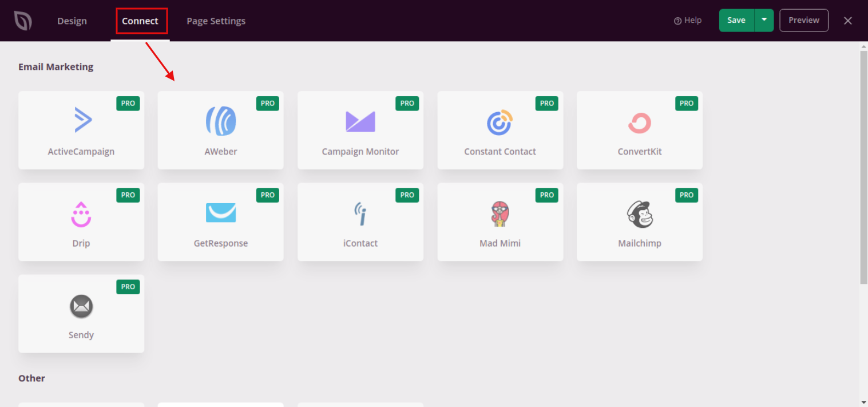Switch to the Design tab
The height and width of the screenshot is (407, 868).
click(72, 21)
